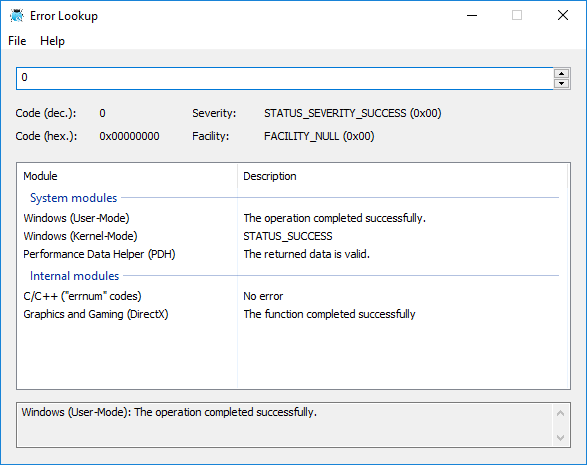
Task: Click the details box scroll down arrow
Action: [x=560, y=437]
